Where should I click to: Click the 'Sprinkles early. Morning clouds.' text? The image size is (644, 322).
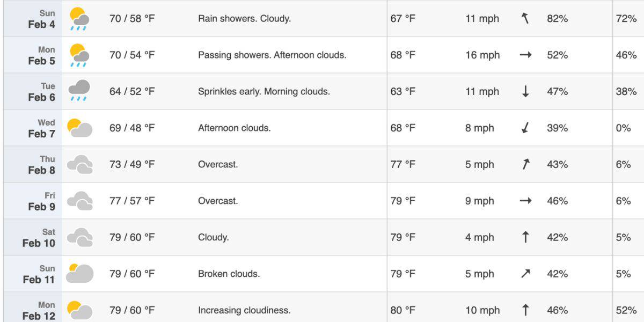[264, 92]
